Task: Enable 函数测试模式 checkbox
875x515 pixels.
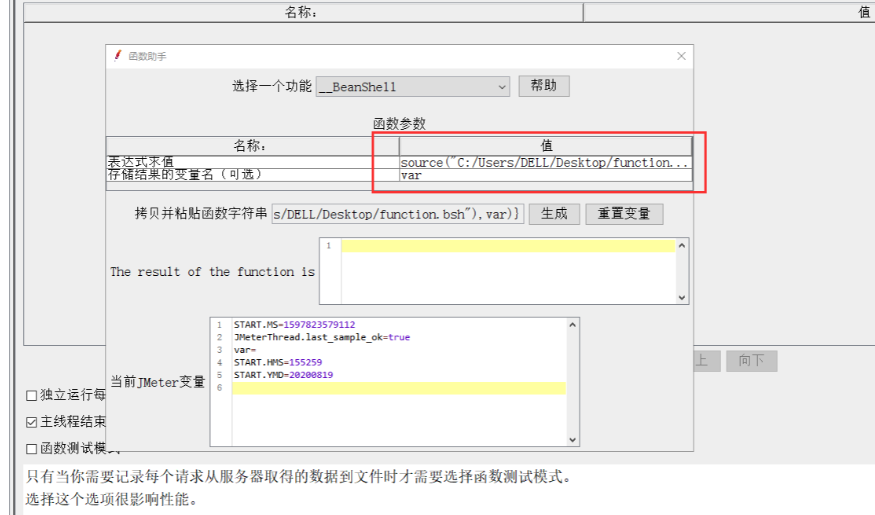Action: click(32, 449)
